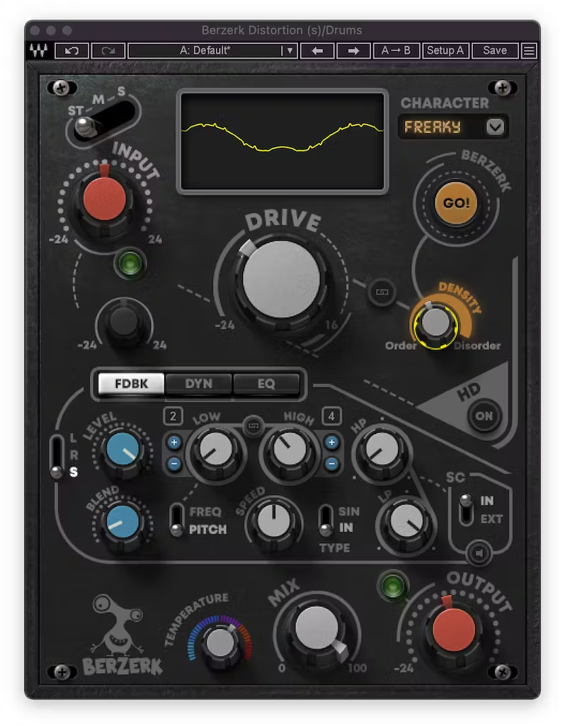
Task: Click the FREAKY character name display
Action: pos(433,127)
